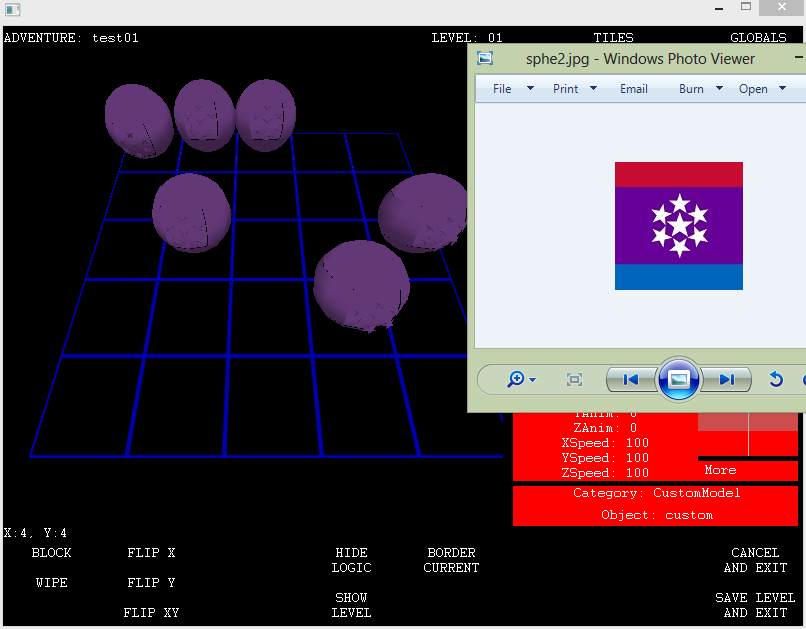Click SAVE LEVEL AND EXIT
Image resolution: width=806 pixels, height=629 pixels.
point(755,605)
